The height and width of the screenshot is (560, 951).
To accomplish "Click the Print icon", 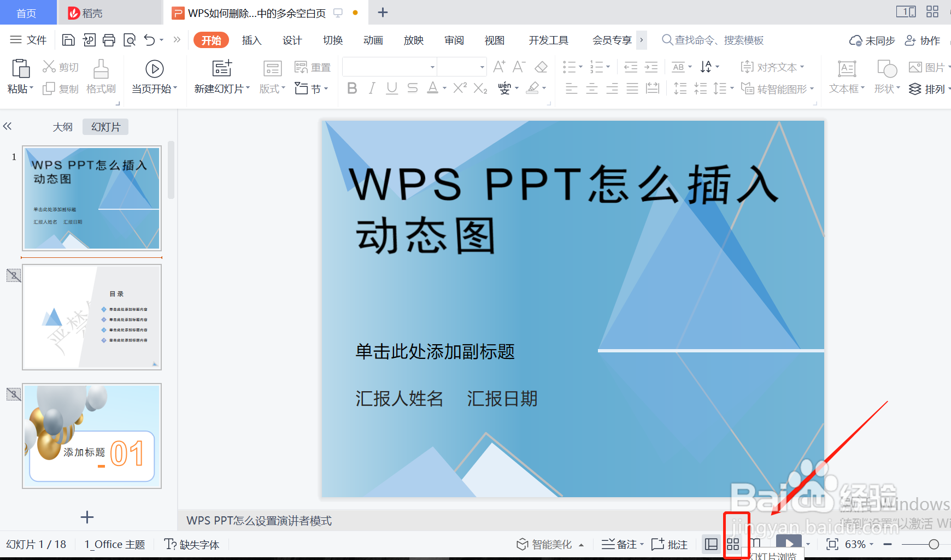I will pyautogui.click(x=109, y=40).
